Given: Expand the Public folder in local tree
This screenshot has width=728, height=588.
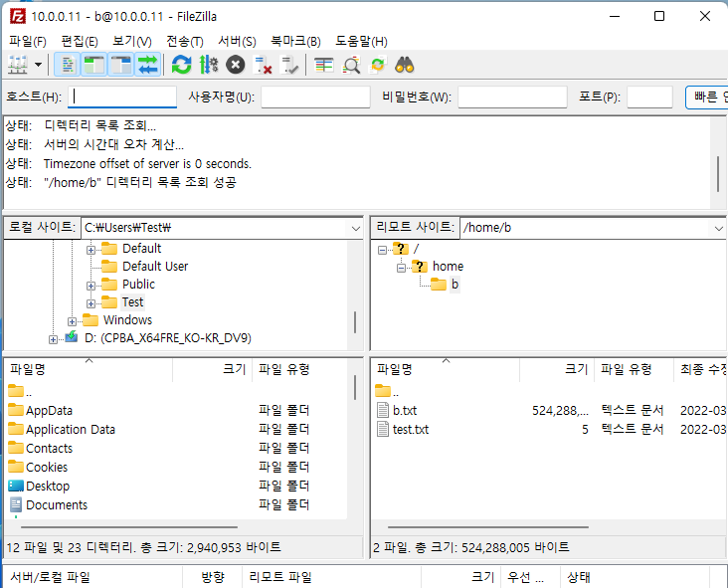Looking at the screenshot, I should [91, 286].
